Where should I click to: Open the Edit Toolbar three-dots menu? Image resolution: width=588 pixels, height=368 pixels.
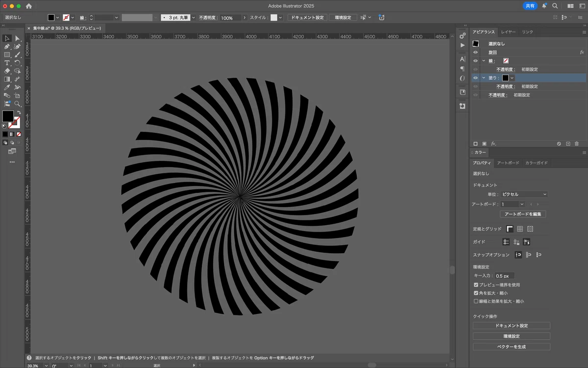tap(12, 162)
